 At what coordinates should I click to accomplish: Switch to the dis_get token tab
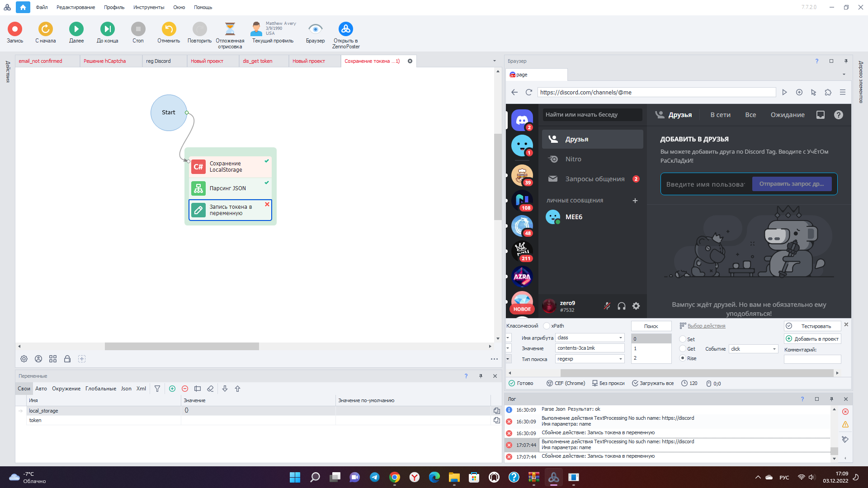258,61
